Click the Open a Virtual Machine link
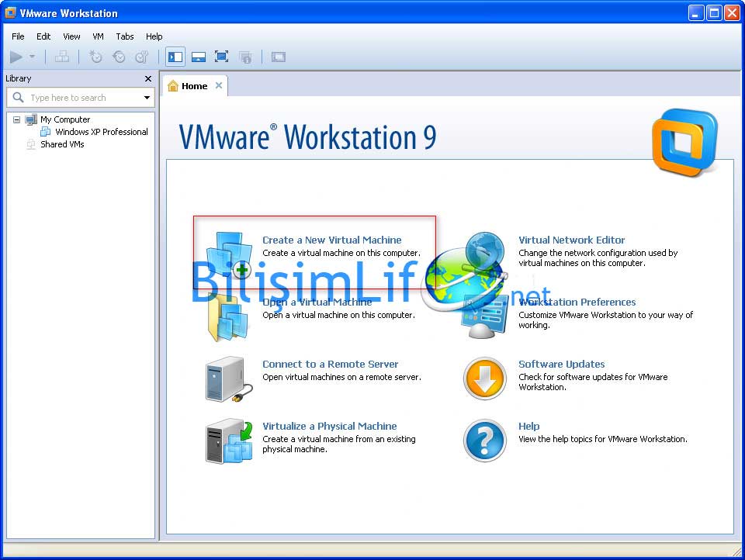Viewport: 745px width, 560px height. [x=317, y=302]
